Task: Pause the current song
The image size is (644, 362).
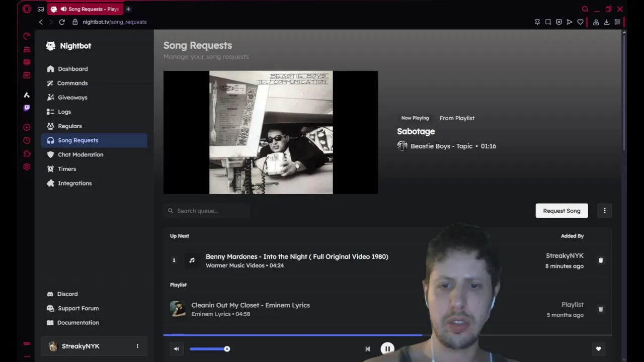Action: [387, 349]
